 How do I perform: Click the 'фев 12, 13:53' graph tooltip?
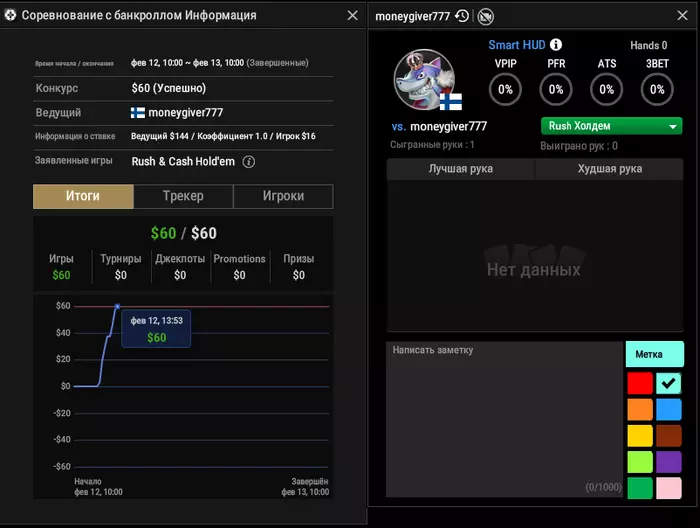156,328
